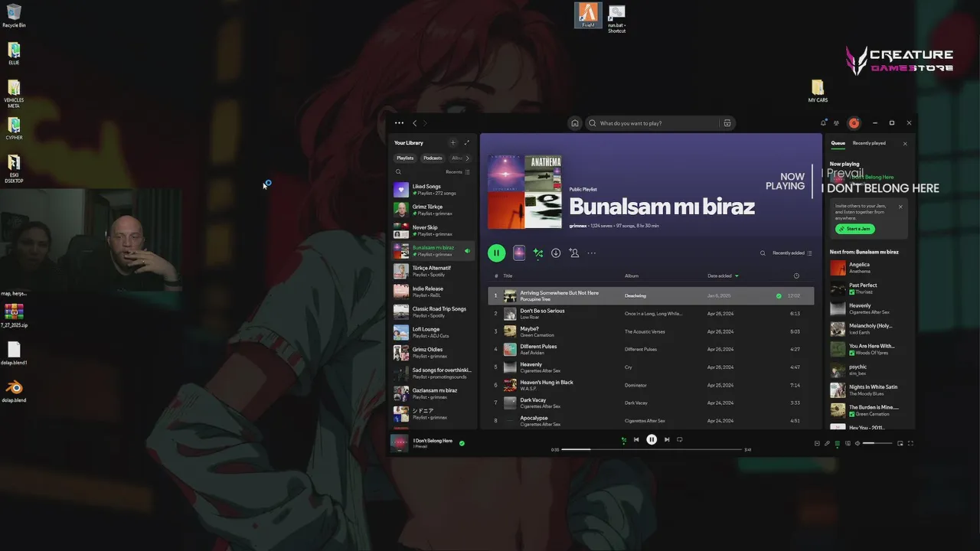Filter the library by Playlists
The height and width of the screenshot is (551, 980).
click(x=405, y=158)
